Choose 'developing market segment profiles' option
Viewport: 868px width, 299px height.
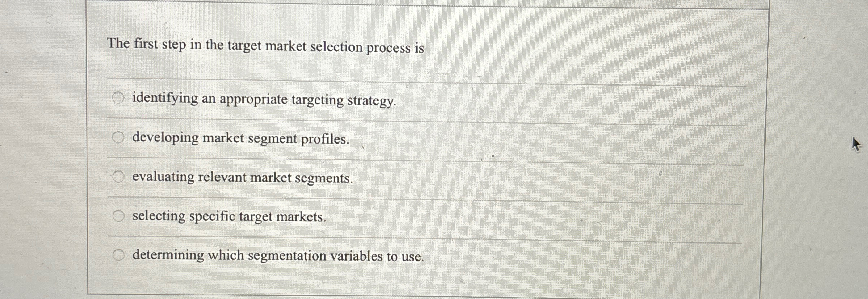point(118,137)
